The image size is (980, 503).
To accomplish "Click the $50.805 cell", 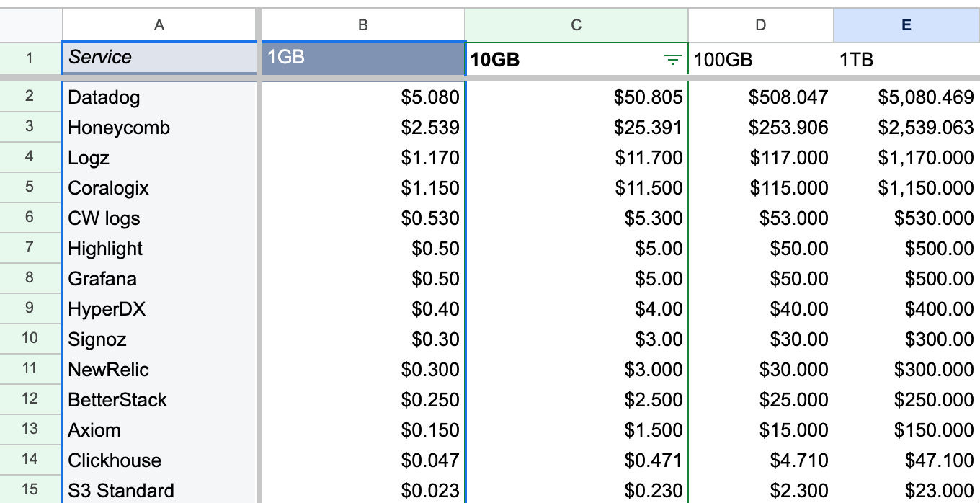I will click(x=577, y=97).
